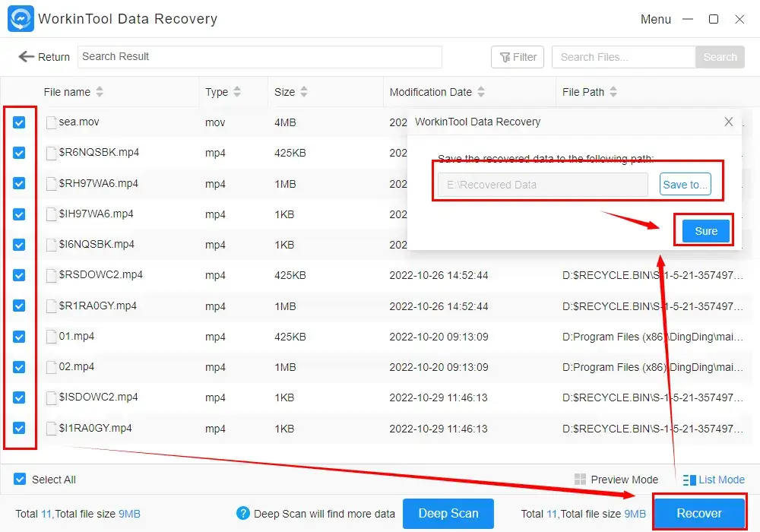The width and height of the screenshot is (760, 532).
Task: Toggle the Select All checkbox
Action: click(20, 480)
